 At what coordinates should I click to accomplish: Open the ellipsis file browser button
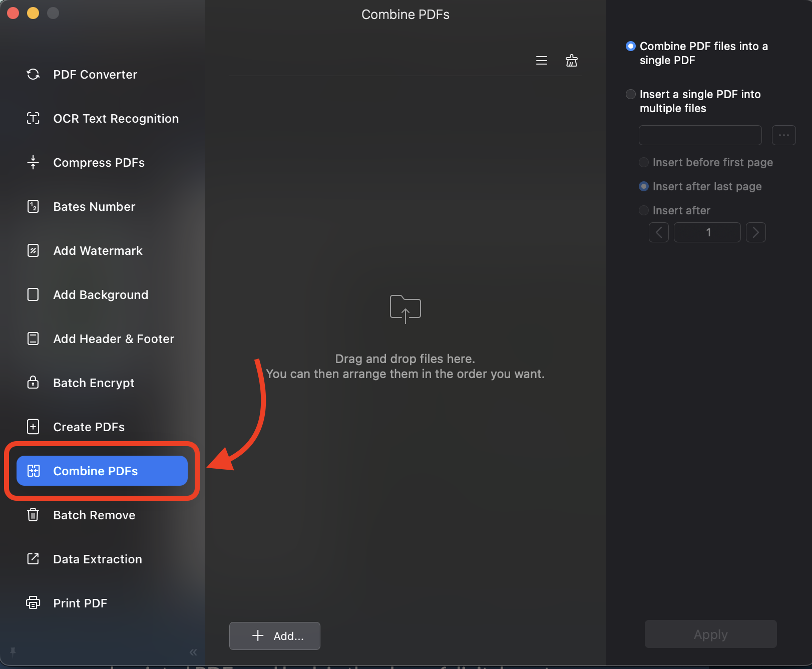(x=783, y=135)
